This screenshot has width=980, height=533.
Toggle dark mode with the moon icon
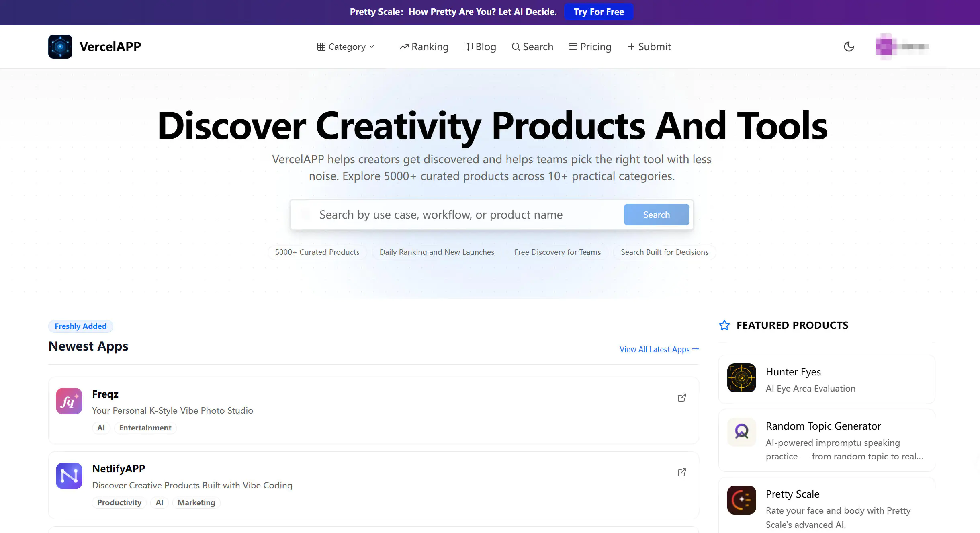tap(849, 47)
